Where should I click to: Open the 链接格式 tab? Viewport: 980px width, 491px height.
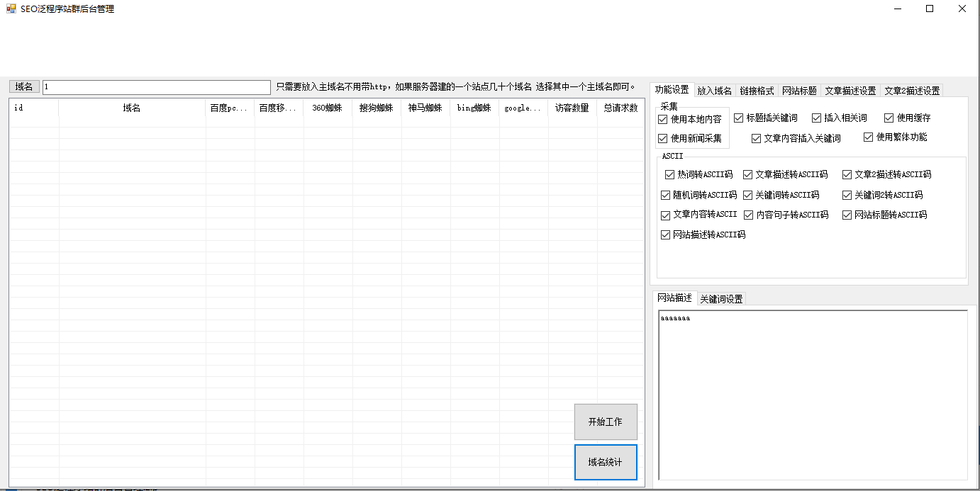(757, 91)
